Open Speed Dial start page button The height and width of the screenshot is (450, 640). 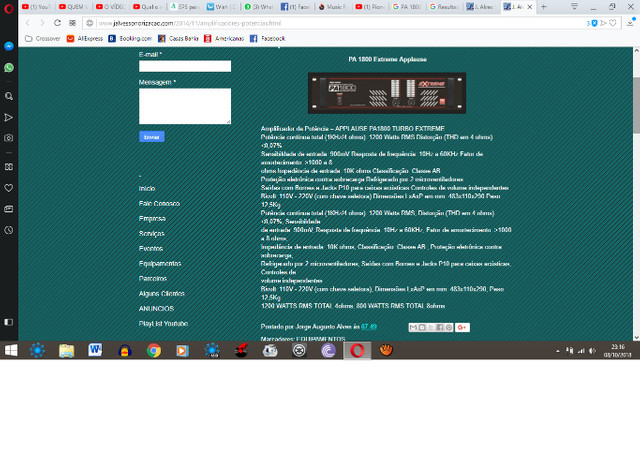tap(72, 23)
